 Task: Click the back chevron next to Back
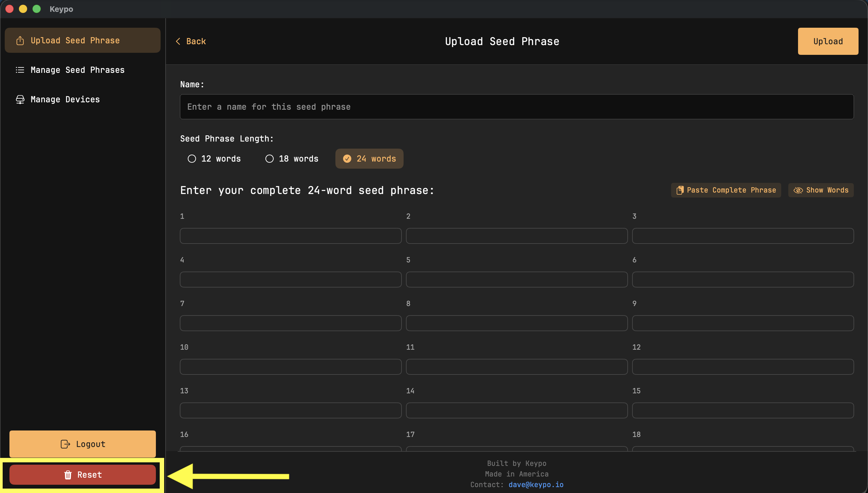(179, 41)
